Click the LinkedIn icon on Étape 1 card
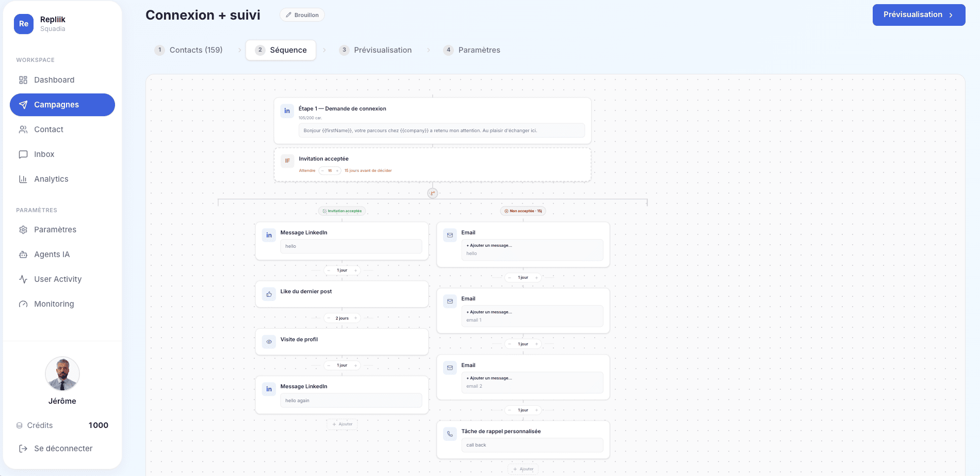Viewport: 980px width, 476px height. click(x=287, y=111)
